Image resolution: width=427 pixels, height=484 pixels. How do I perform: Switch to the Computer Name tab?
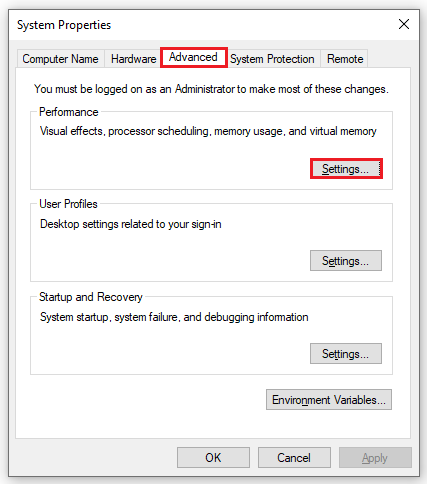click(x=60, y=59)
